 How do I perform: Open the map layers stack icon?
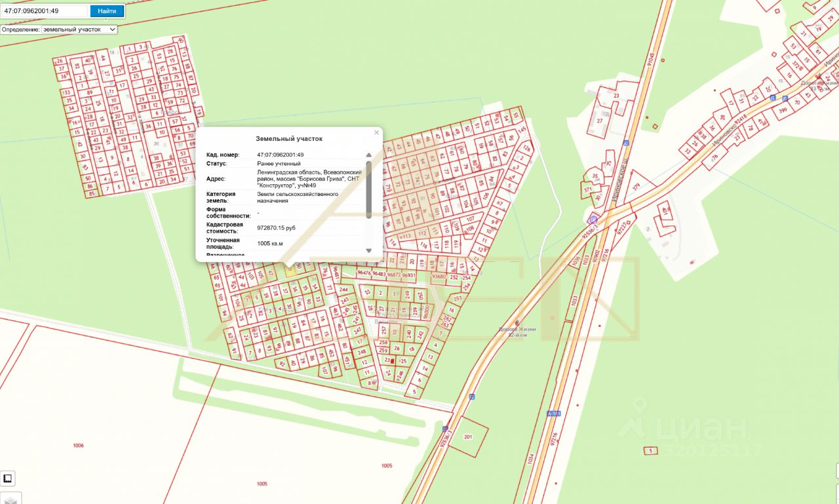point(10,499)
